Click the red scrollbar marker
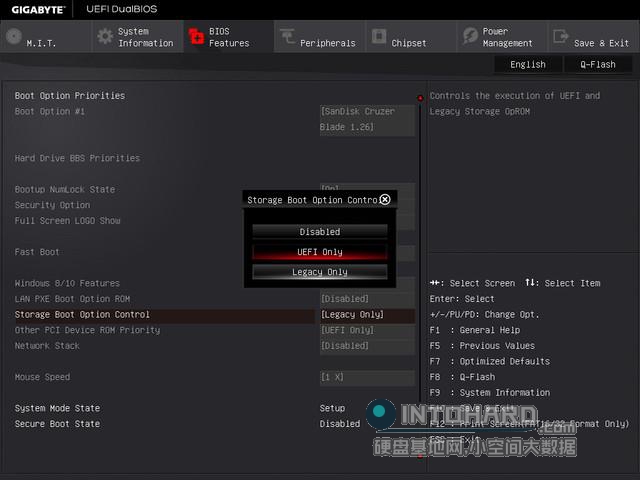This screenshot has height=480, width=640. tap(420, 98)
